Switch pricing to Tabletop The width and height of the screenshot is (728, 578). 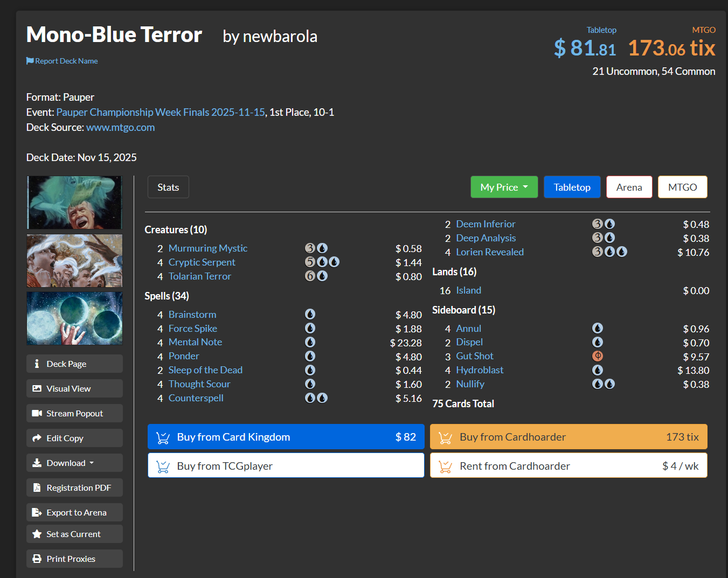(572, 187)
